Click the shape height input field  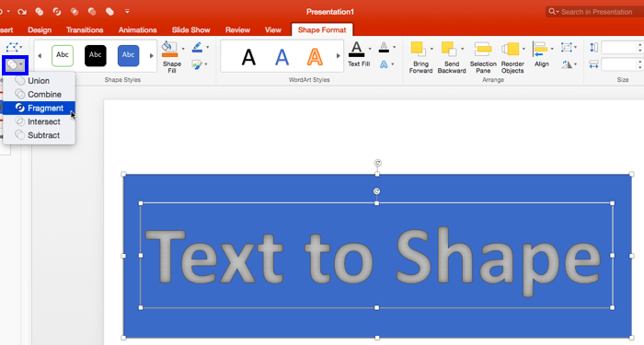pyautogui.click(x=619, y=47)
